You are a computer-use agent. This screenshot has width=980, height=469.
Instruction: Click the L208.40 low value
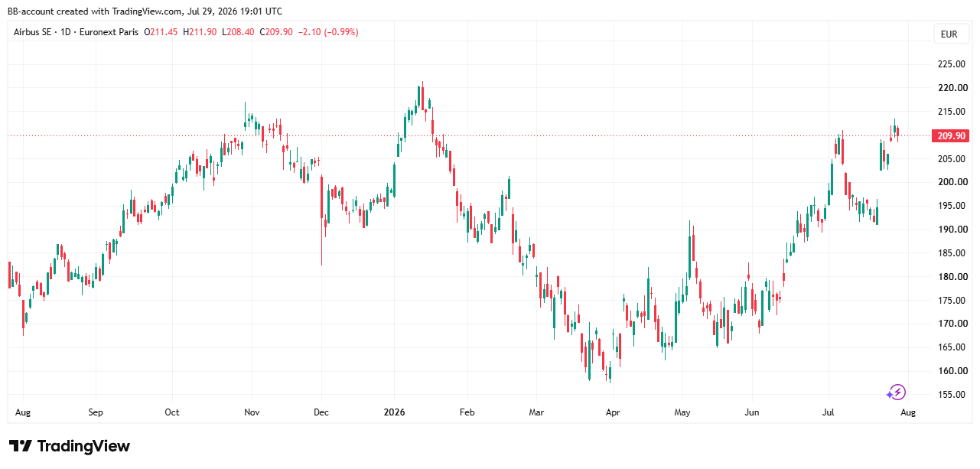coord(237,32)
